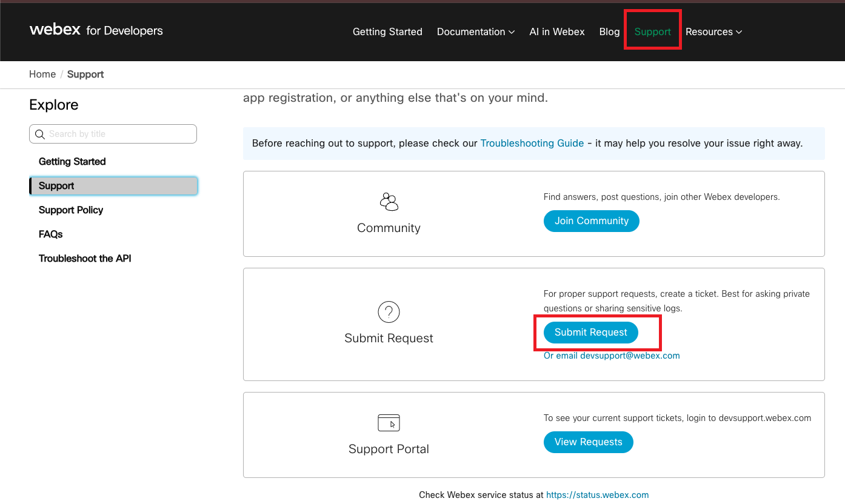Click the Submit Request card heading text
The width and height of the screenshot is (845, 504).
coord(389,338)
